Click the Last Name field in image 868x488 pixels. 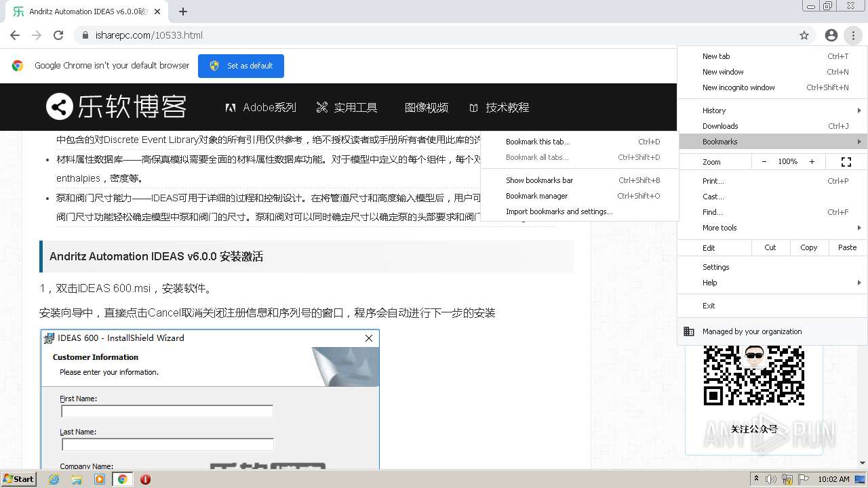[x=167, y=445]
